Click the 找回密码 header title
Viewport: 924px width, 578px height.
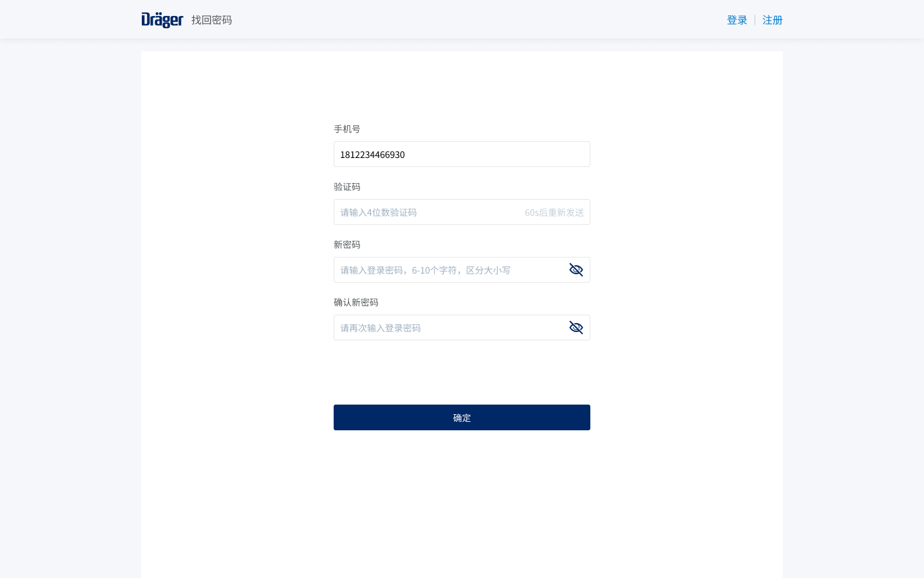coord(212,20)
